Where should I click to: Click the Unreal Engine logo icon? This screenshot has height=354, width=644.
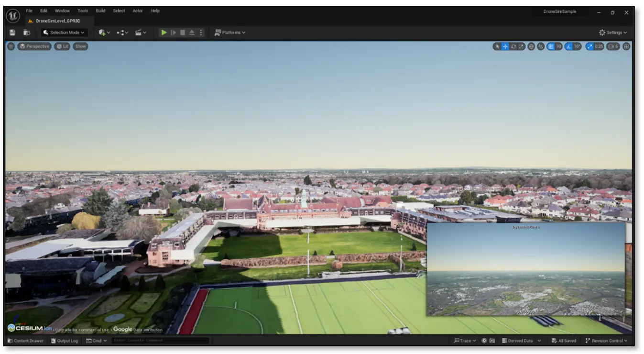[x=12, y=15]
